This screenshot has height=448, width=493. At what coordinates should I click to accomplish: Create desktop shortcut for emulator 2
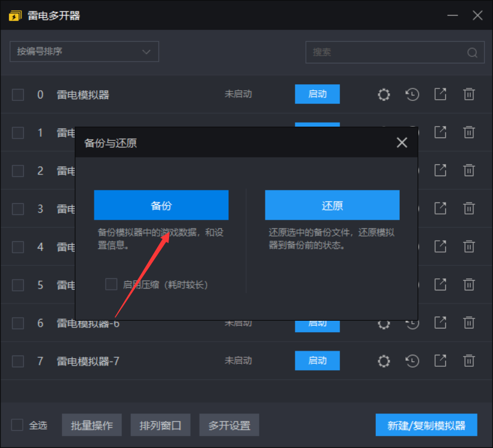pyautogui.click(x=440, y=170)
